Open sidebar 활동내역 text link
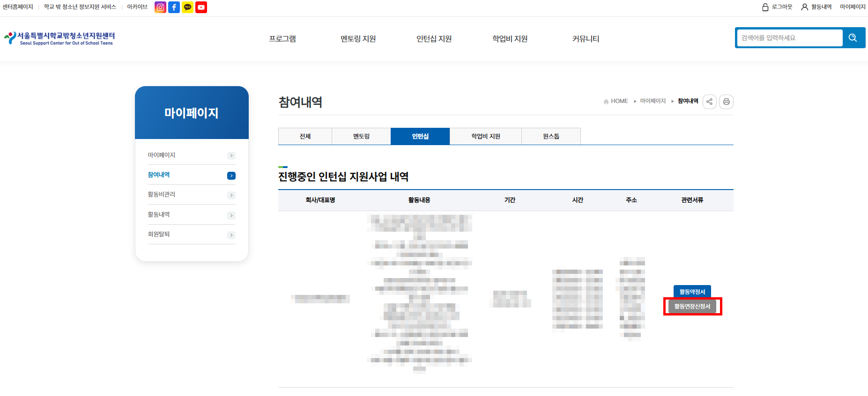 pos(159,214)
